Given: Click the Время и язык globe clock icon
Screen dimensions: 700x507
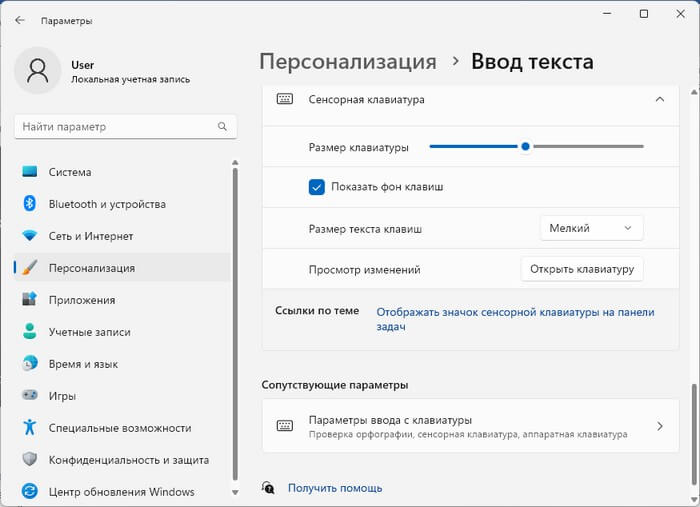Looking at the screenshot, I should pyautogui.click(x=29, y=363).
